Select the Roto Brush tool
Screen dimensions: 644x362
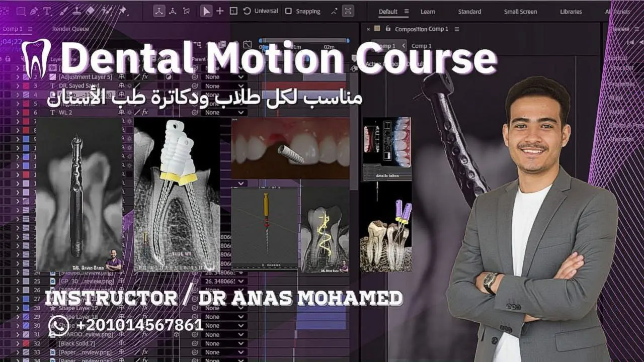pyautogui.click(x=107, y=11)
